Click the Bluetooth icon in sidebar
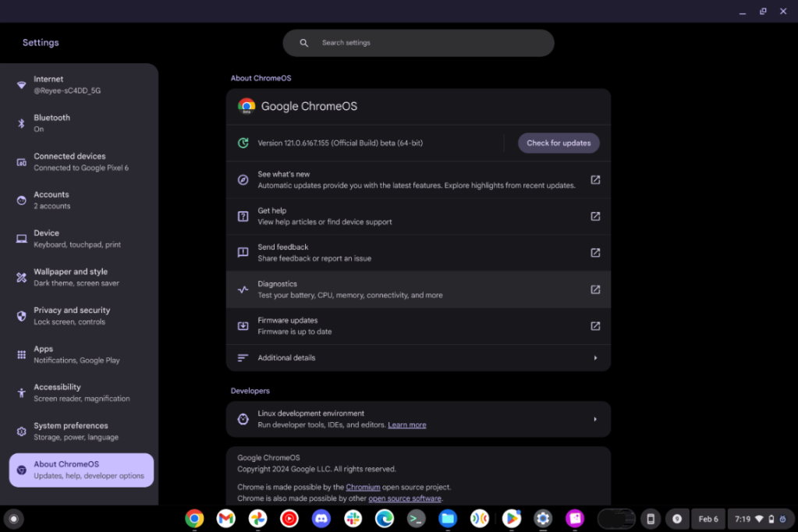This screenshot has width=798, height=532. point(21,123)
